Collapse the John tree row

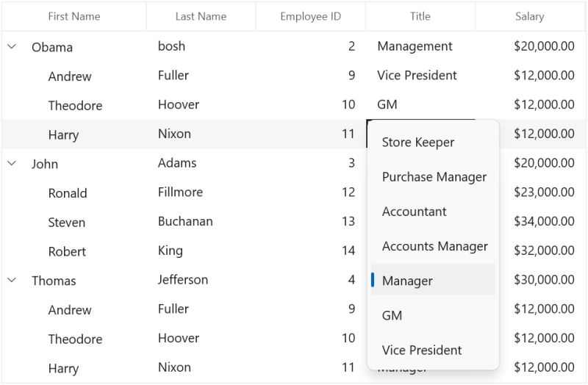[12, 163]
